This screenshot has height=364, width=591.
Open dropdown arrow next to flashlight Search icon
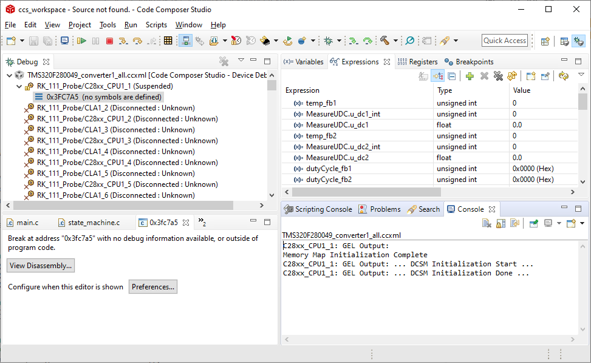[456, 41]
